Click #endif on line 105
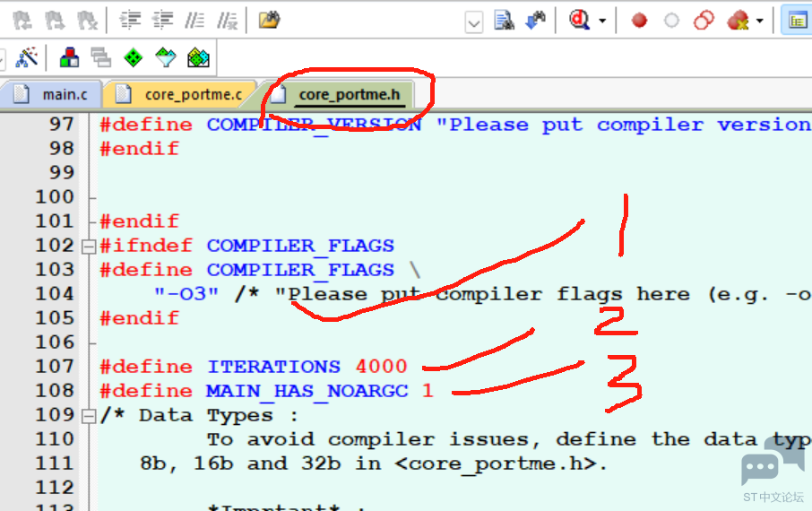This screenshot has height=511, width=812. [139, 319]
